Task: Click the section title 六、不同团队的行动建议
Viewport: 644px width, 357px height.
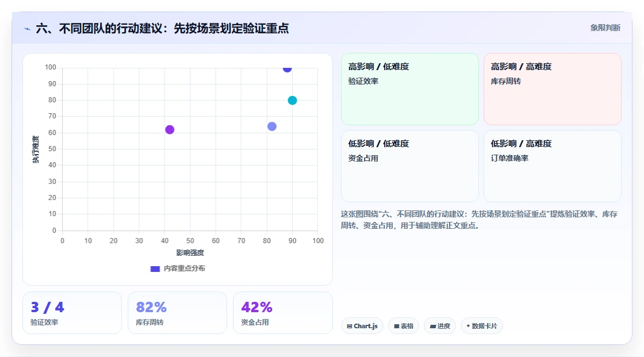Action: pyautogui.click(x=162, y=28)
